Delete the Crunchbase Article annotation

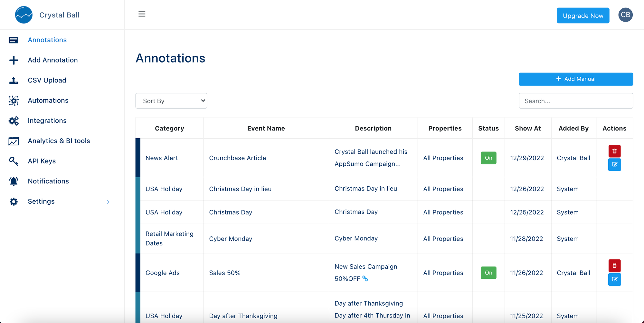[x=614, y=151]
